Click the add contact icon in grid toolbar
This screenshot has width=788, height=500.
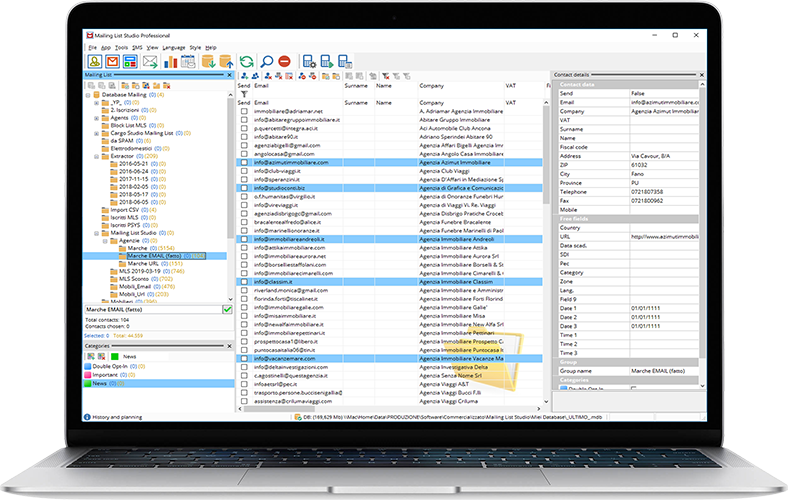[x=244, y=76]
